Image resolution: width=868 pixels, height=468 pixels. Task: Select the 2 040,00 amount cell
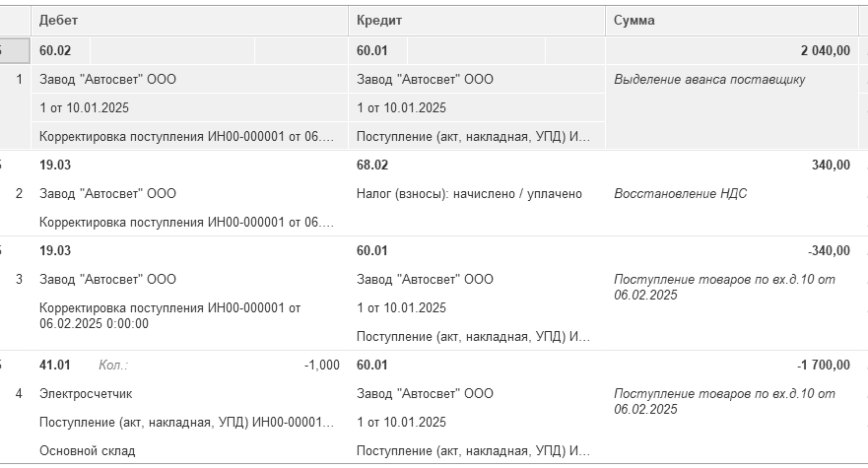732,50
